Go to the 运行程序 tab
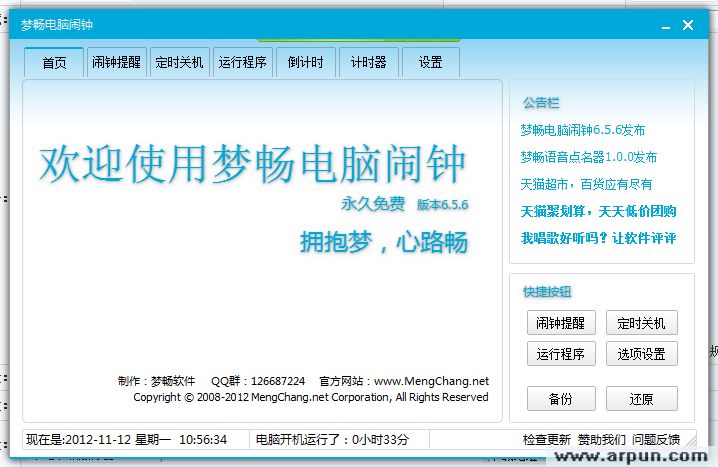The image size is (718, 468). 242,62
